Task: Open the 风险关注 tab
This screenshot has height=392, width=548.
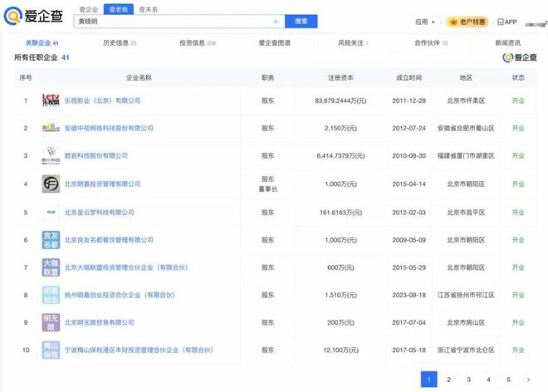Action: click(x=353, y=42)
